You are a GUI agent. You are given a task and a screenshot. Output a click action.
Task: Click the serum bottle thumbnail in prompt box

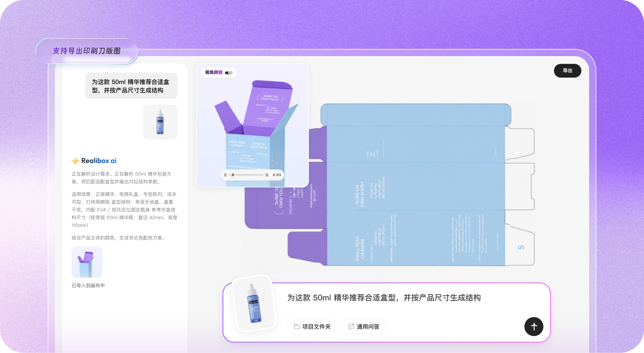pyautogui.click(x=254, y=303)
